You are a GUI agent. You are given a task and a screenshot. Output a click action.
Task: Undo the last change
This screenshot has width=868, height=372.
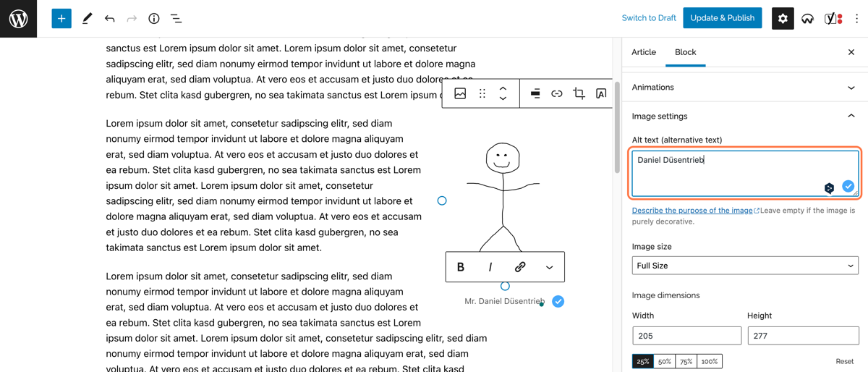[x=109, y=18]
